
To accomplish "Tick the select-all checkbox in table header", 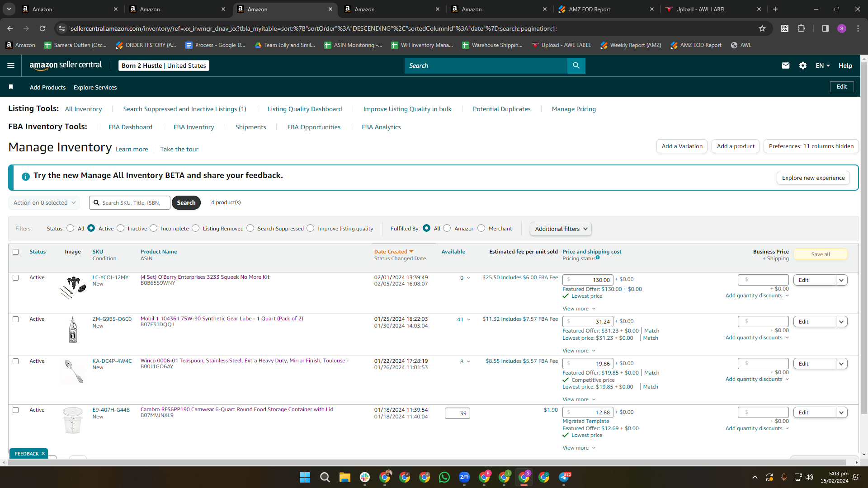I will click(x=16, y=252).
